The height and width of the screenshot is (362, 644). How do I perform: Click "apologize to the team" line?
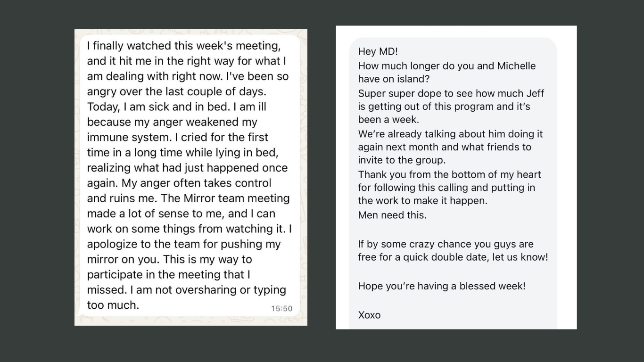click(183, 244)
